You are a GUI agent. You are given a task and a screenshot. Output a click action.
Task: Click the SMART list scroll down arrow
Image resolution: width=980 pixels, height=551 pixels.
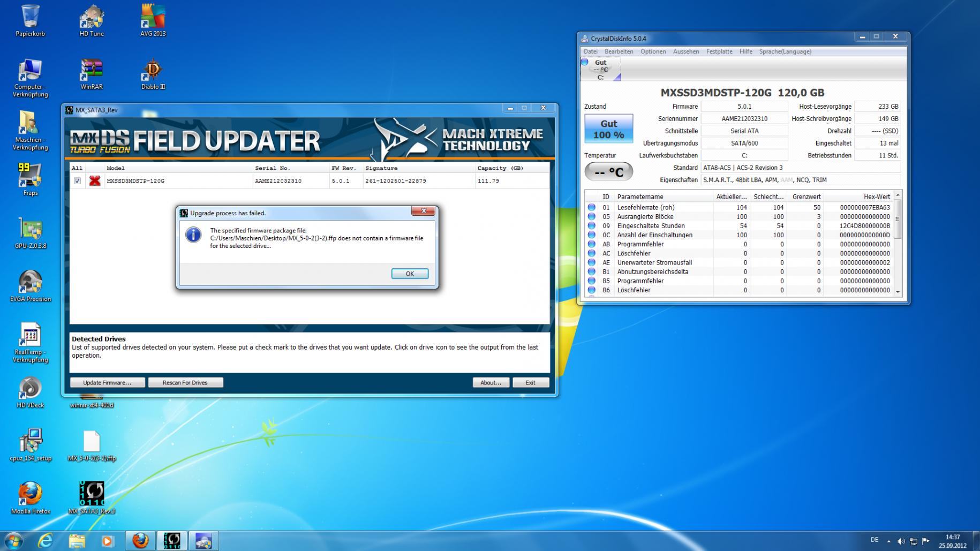(x=898, y=292)
